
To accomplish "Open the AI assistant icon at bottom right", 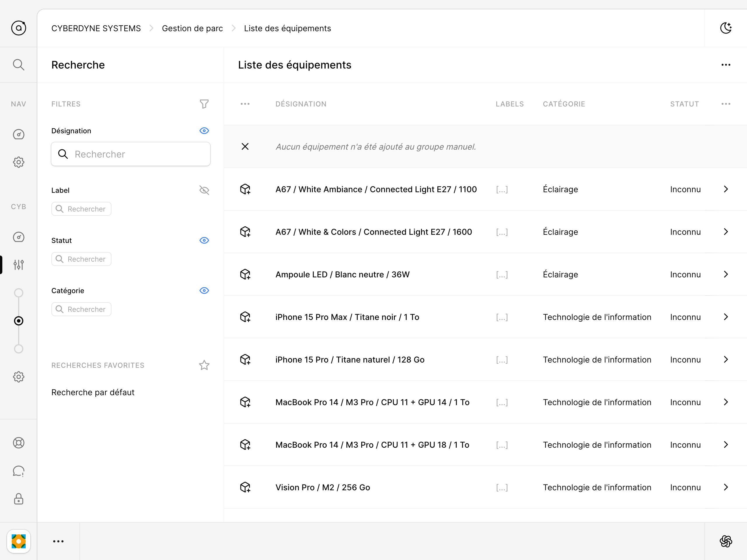I will [x=726, y=541].
